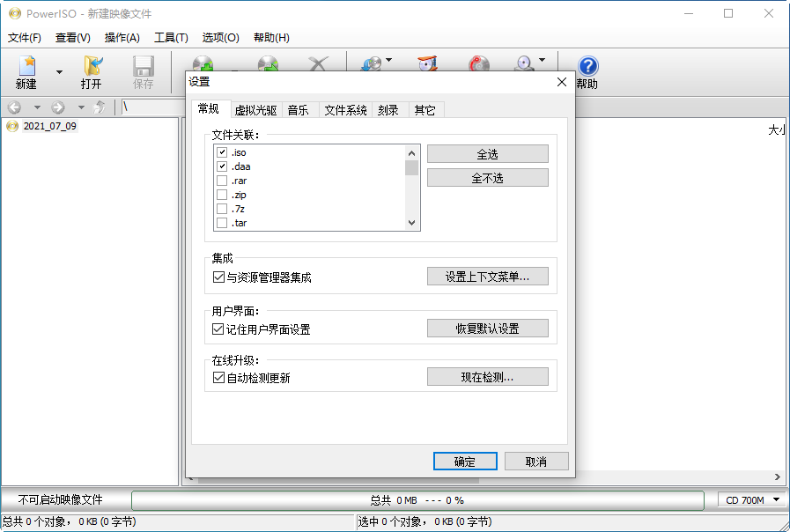Confirm with the 确定 button
This screenshot has height=532, width=790.
[x=465, y=462]
